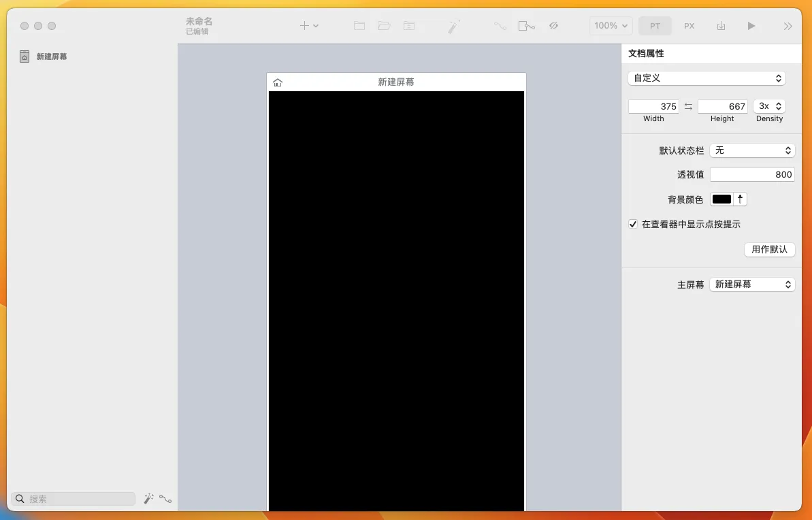This screenshot has width=812, height=520.
Task: Click the curved link path icon in the top toolbar
Action: 500,26
